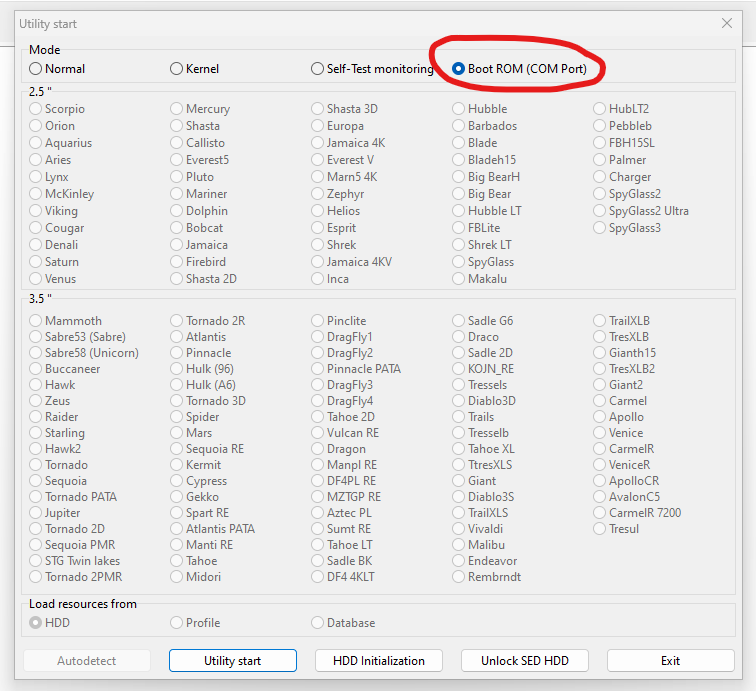Click the Autodetect button
Image resolution: width=756 pixels, height=691 pixels.
[x=87, y=661]
